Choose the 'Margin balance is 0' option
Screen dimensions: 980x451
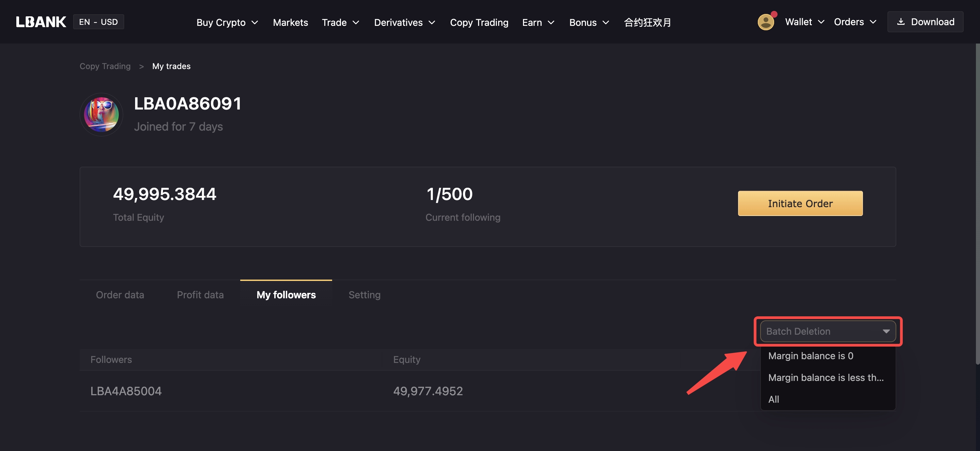click(828, 356)
